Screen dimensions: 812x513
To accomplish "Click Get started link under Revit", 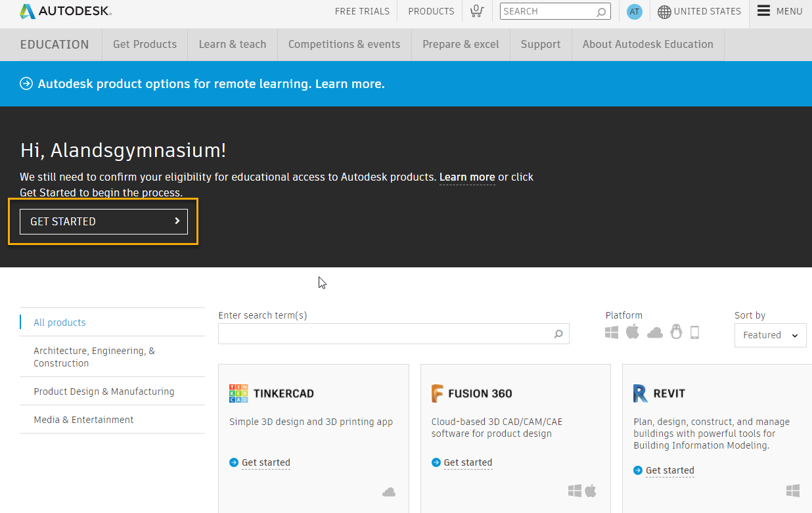I will pos(670,470).
